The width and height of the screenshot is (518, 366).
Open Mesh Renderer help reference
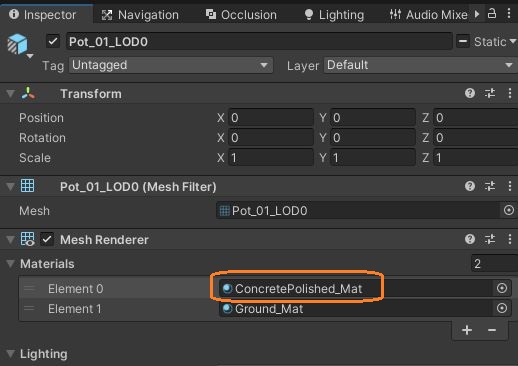click(x=470, y=239)
